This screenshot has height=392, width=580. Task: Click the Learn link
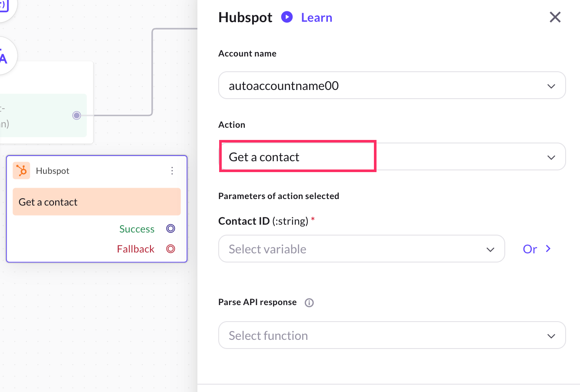(317, 18)
